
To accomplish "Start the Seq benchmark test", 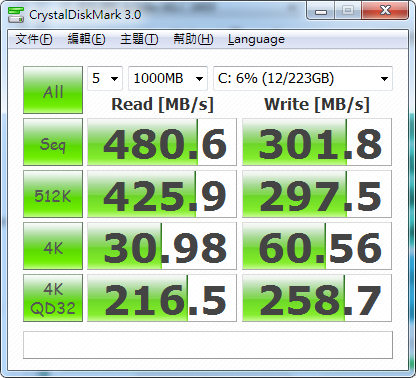I will click(x=53, y=142).
